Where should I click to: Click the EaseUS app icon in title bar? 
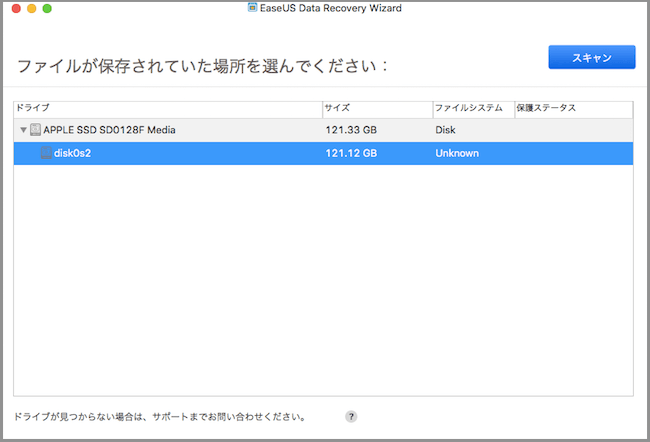click(x=252, y=7)
